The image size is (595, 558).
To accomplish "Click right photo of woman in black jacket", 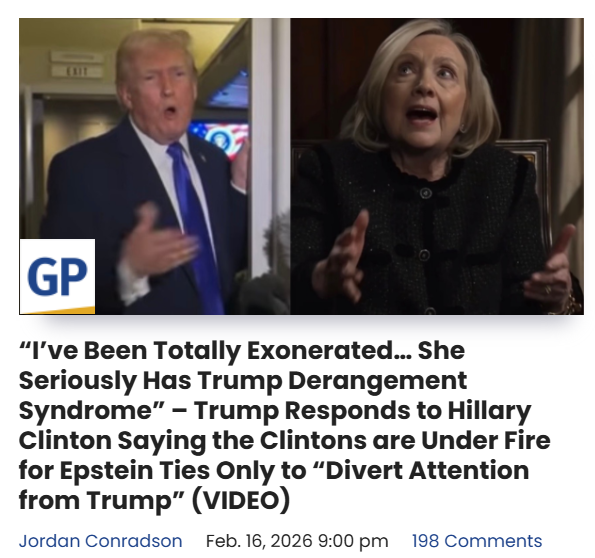I will coord(437,166).
